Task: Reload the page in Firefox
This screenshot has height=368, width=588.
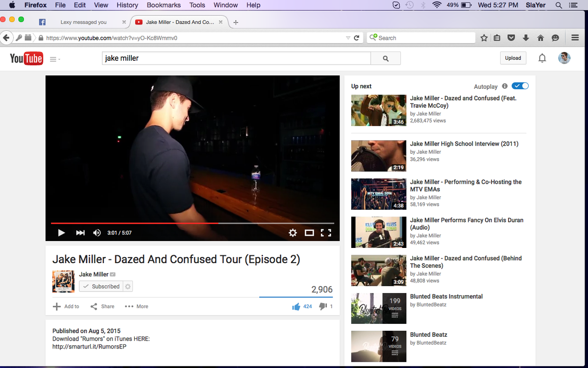Action: click(357, 38)
